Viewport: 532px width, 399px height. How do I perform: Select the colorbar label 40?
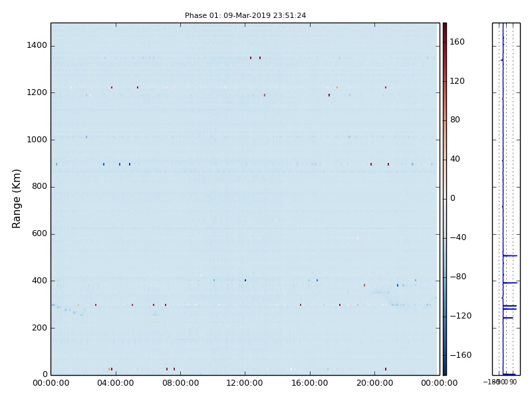pos(455,159)
